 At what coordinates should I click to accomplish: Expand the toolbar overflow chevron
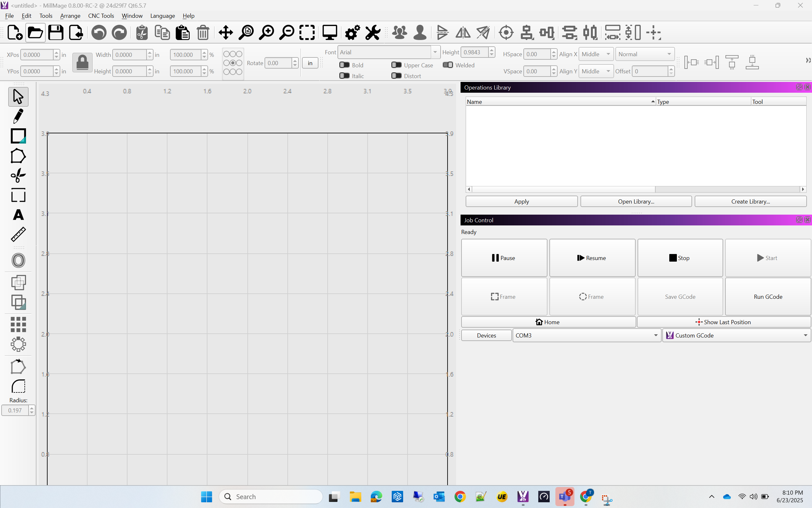(x=808, y=60)
